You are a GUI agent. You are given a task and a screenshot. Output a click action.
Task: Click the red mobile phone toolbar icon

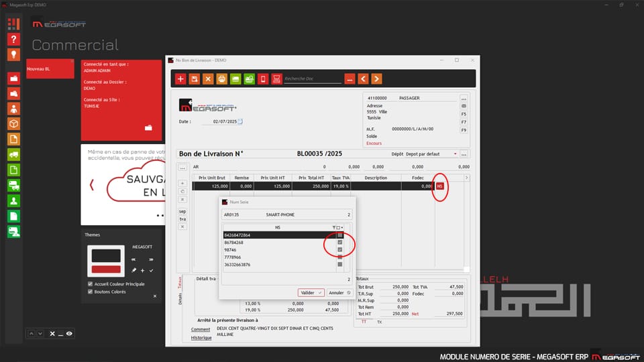pos(263,79)
